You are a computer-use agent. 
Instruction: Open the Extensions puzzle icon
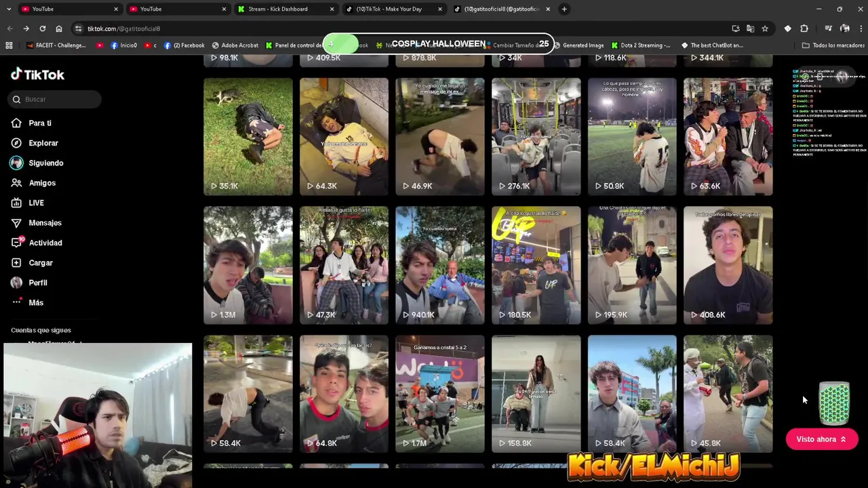(x=804, y=28)
